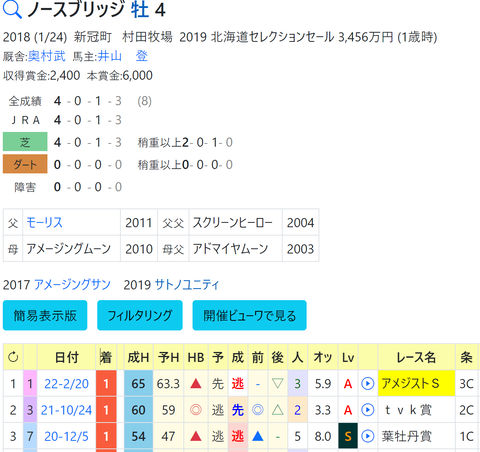
Task: Open race date 22-2/20
Action: pyautogui.click(x=66, y=384)
